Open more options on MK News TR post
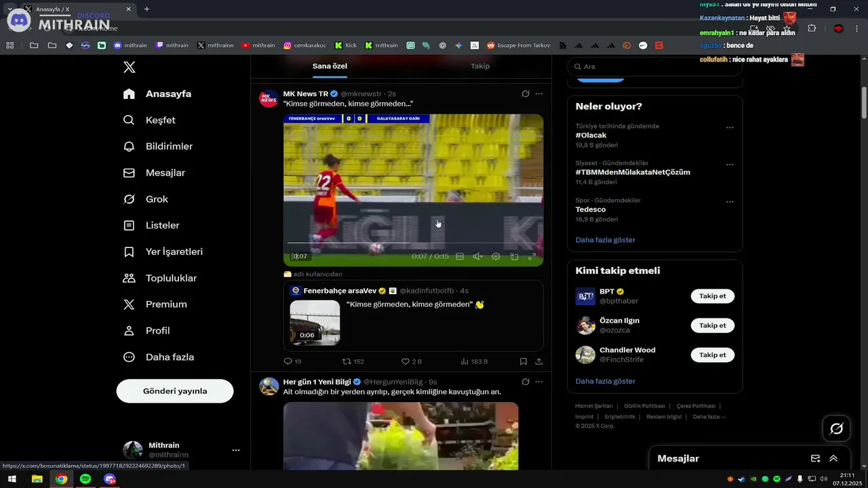Screen dimensions: 868x488 click(539, 94)
